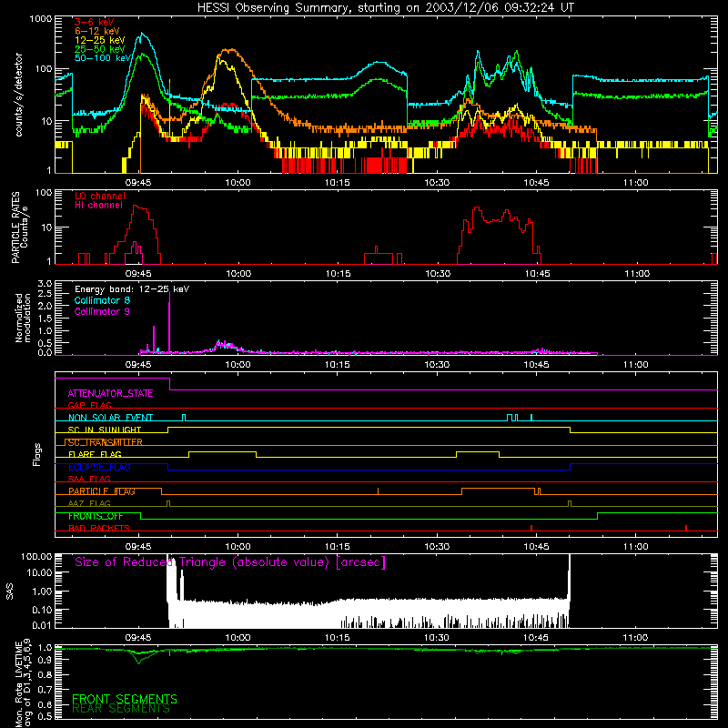Viewport: 728px width, 728px height.
Task: Click the Mon. Rate LIVETIME axis label
Action: click(x=24, y=683)
